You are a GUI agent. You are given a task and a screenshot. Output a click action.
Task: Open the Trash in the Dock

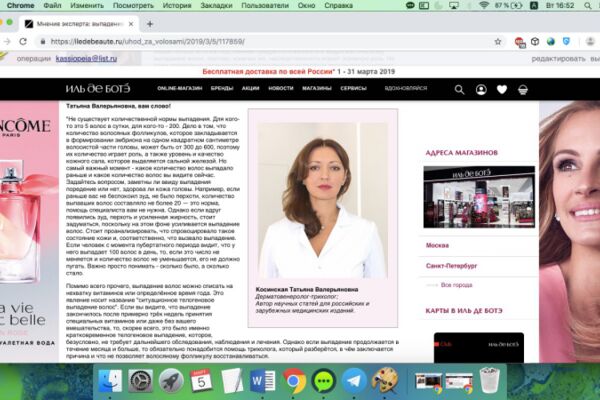(490, 380)
